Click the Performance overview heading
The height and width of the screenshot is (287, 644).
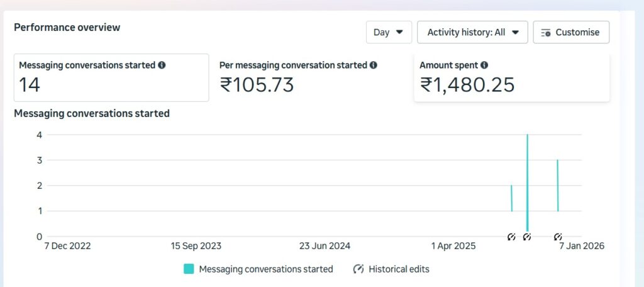point(67,28)
